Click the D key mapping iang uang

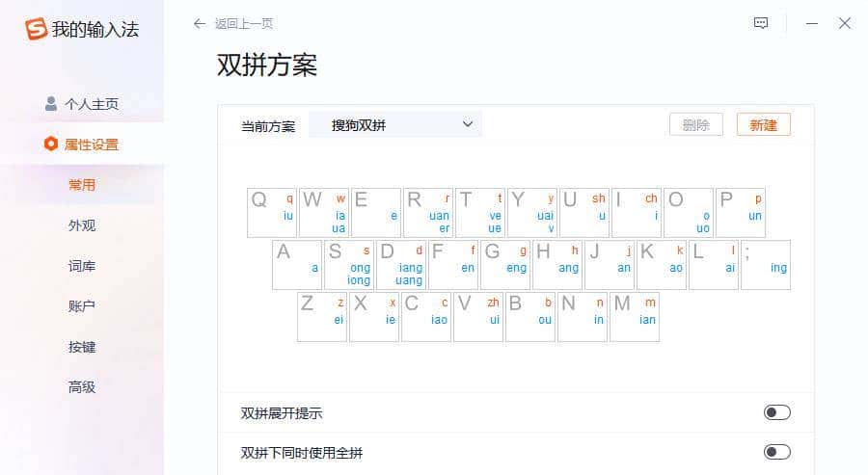tap(401, 265)
